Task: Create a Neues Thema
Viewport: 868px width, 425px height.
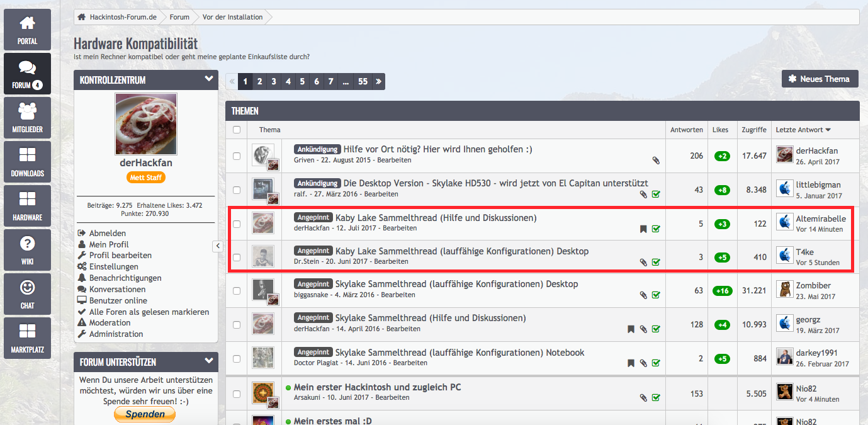Action: [x=820, y=79]
